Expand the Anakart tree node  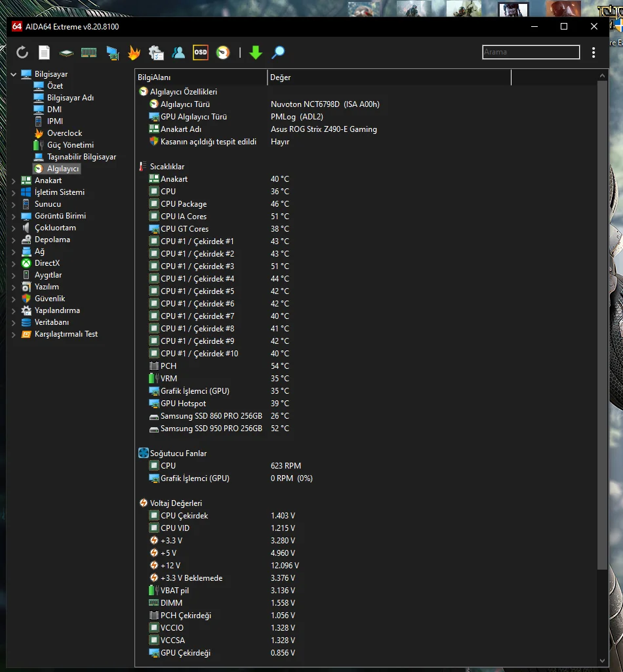tap(14, 180)
